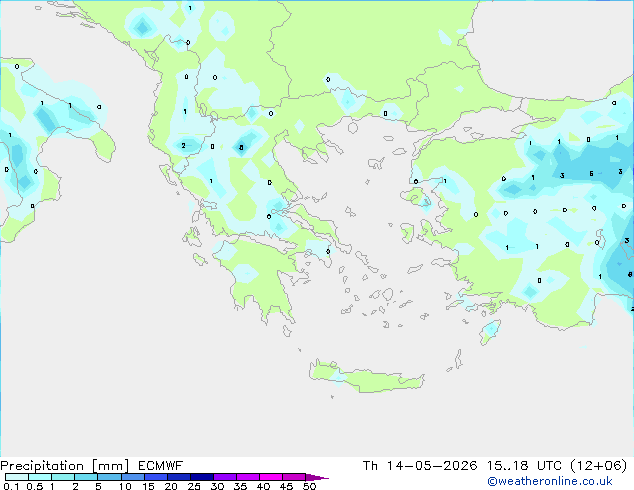Click the 0.1 mm legend color swatch
The image size is (634, 490).
(x=17, y=477)
